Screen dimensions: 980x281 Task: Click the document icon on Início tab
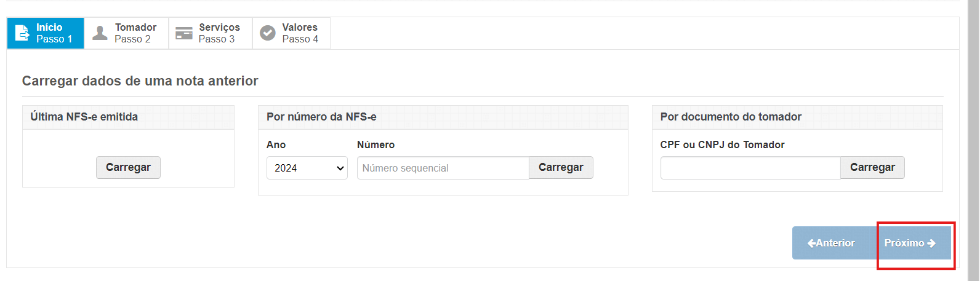tap(22, 33)
